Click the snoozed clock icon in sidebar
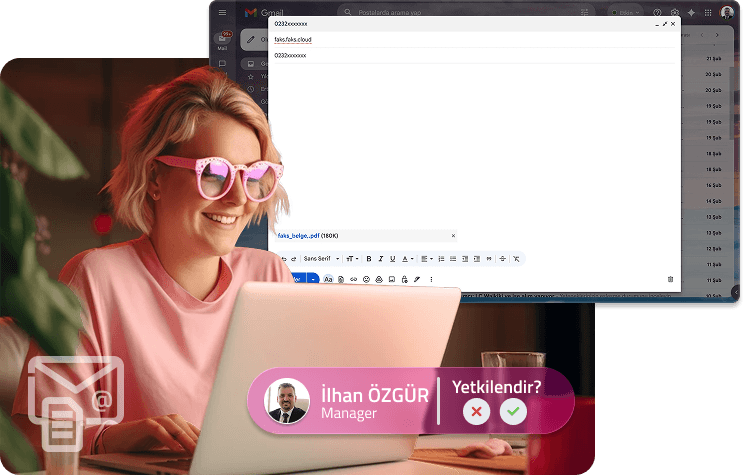Screen dimensions: 744x475 251,89
